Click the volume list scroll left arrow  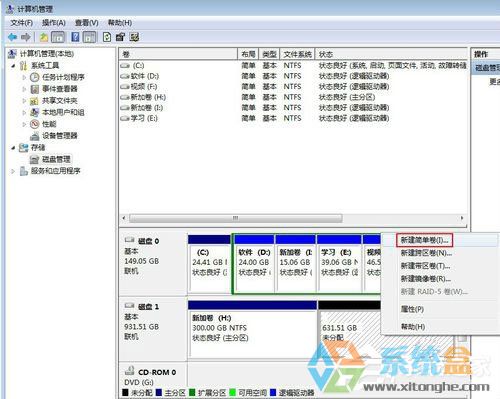coord(124,218)
